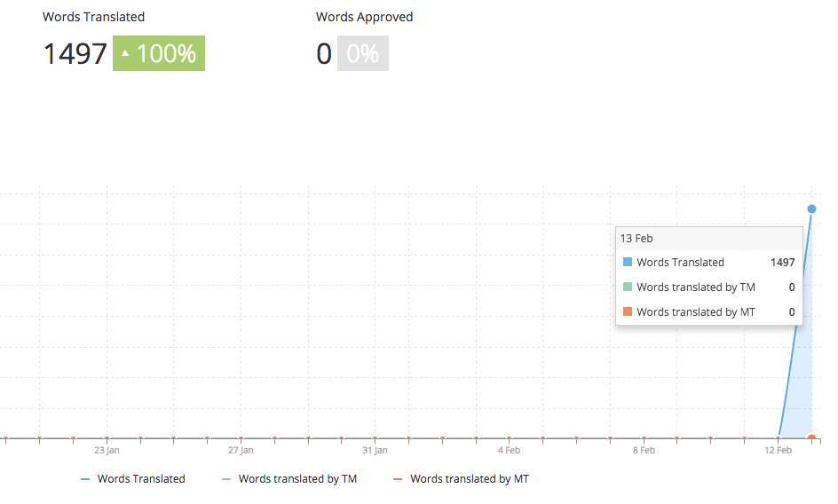The width and height of the screenshot is (838, 504).
Task: Click the orange MT swatch in tooltip
Action: click(x=628, y=311)
